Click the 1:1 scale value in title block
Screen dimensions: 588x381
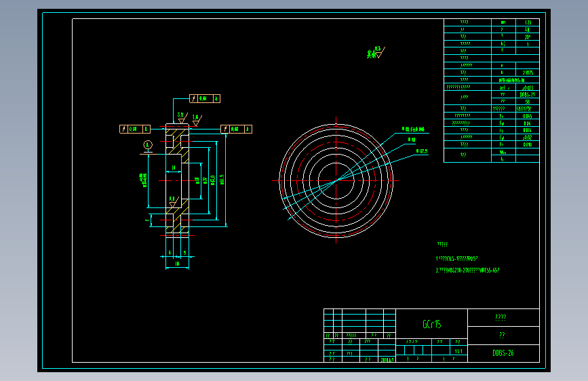pyautogui.click(x=458, y=351)
